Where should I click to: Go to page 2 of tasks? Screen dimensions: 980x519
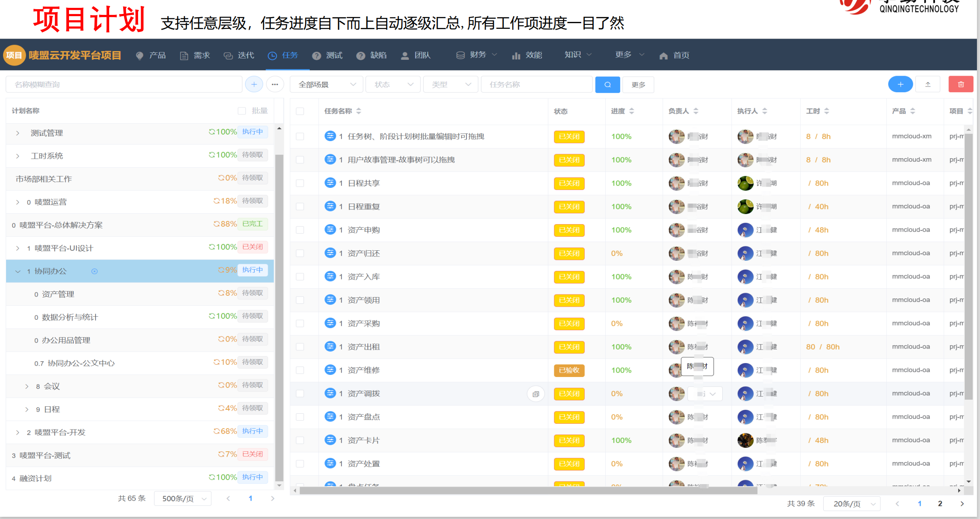tap(940, 504)
